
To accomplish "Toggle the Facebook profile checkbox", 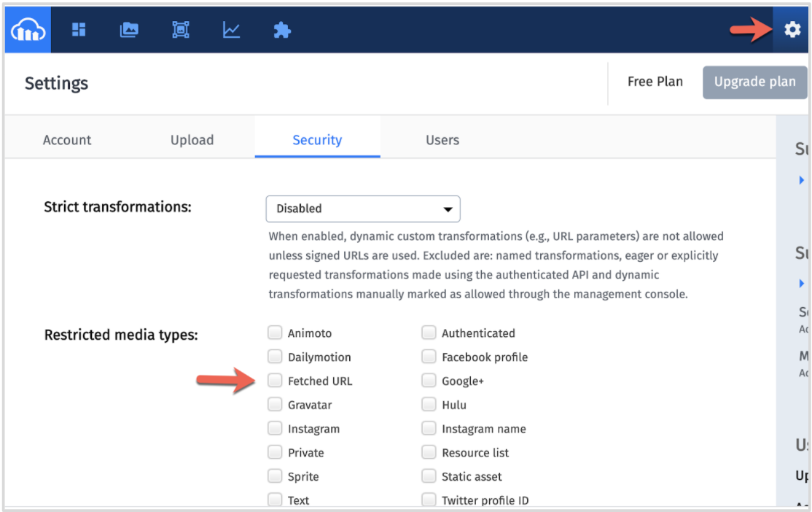I will coord(429,357).
